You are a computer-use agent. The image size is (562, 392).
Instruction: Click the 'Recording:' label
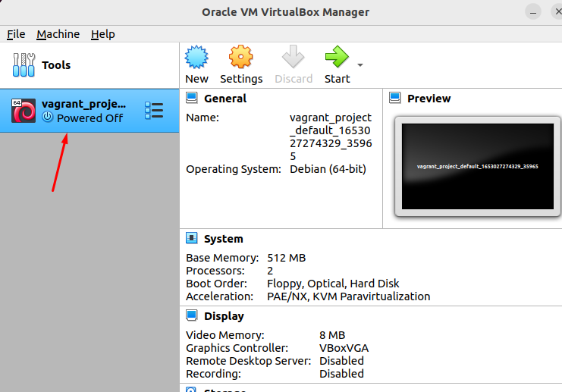tap(213, 374)
